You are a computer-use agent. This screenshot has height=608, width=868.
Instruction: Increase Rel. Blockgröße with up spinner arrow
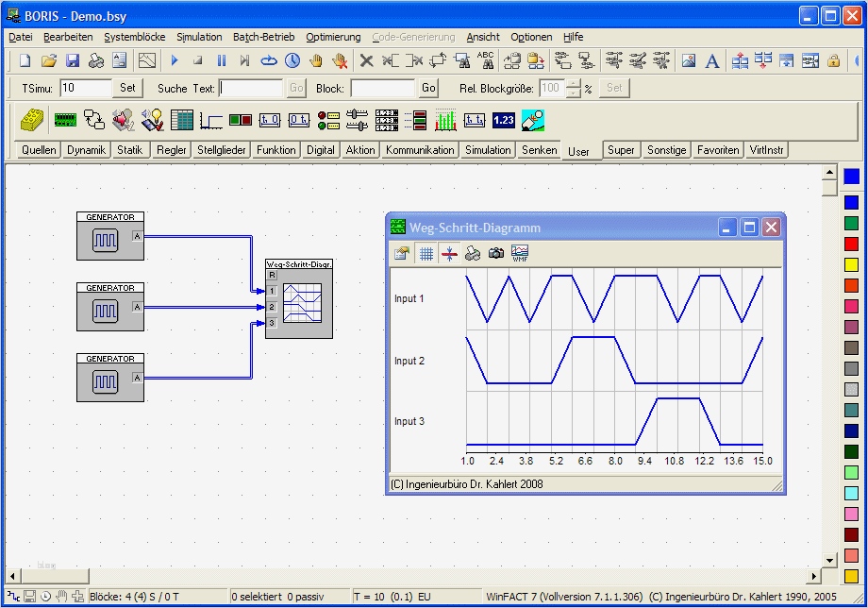tap(573, 83)
